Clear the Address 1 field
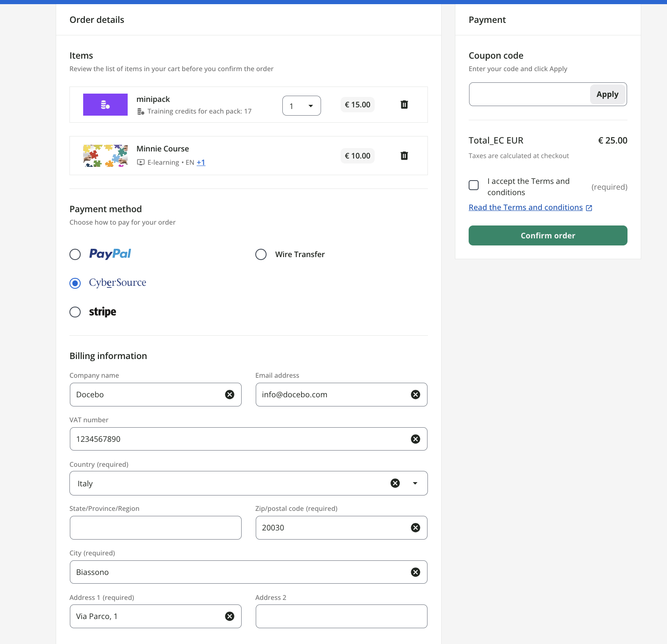This screenshot has width=667, height=644. pyautogui.click(x=230, y=616)
